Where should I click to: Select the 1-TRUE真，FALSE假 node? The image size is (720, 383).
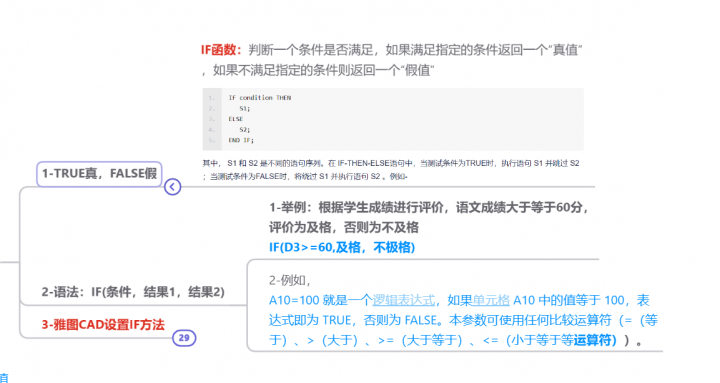point(99,174)
